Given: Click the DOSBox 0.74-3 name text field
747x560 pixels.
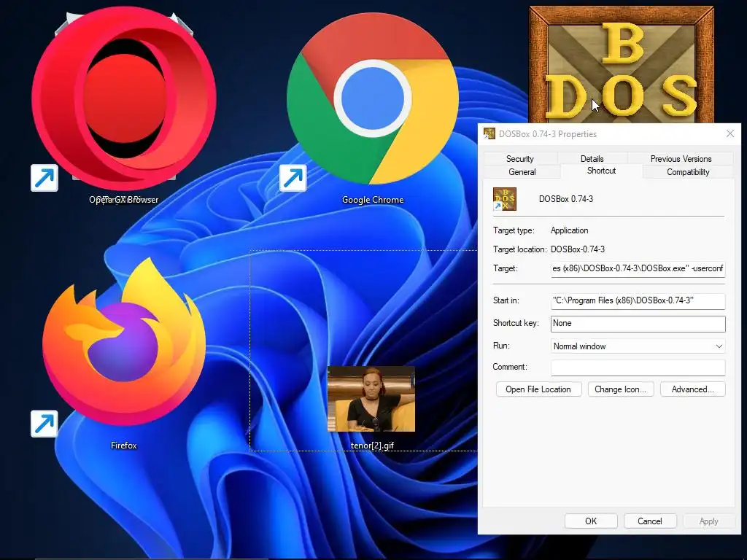Looking at the screenshot, I should pos(566,199).
